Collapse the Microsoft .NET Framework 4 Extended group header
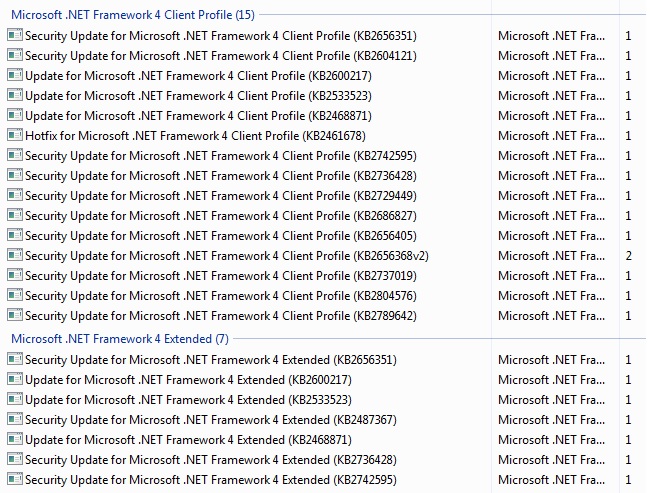 click(x=120, y=339)
